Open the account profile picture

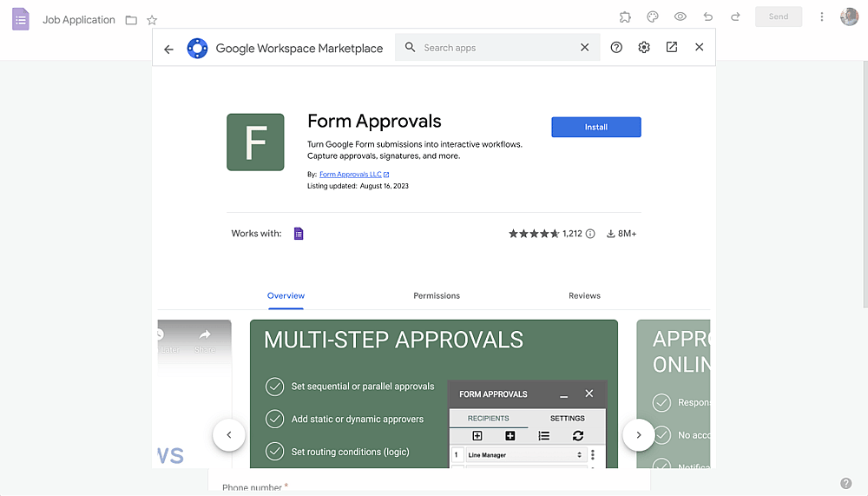(849, 17)
